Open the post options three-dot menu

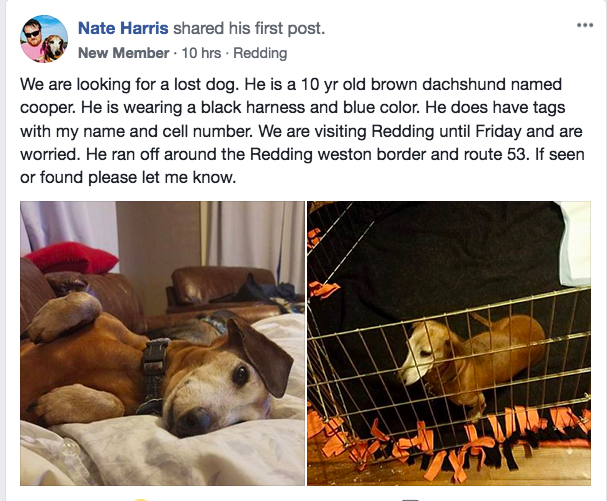pyautogui.click(x=585, y=25)
